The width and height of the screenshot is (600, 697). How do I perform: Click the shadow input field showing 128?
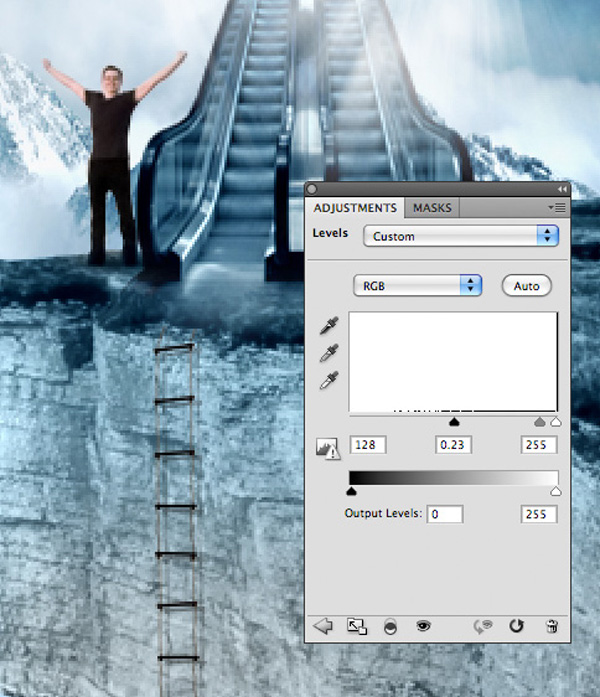pos(368,445)
